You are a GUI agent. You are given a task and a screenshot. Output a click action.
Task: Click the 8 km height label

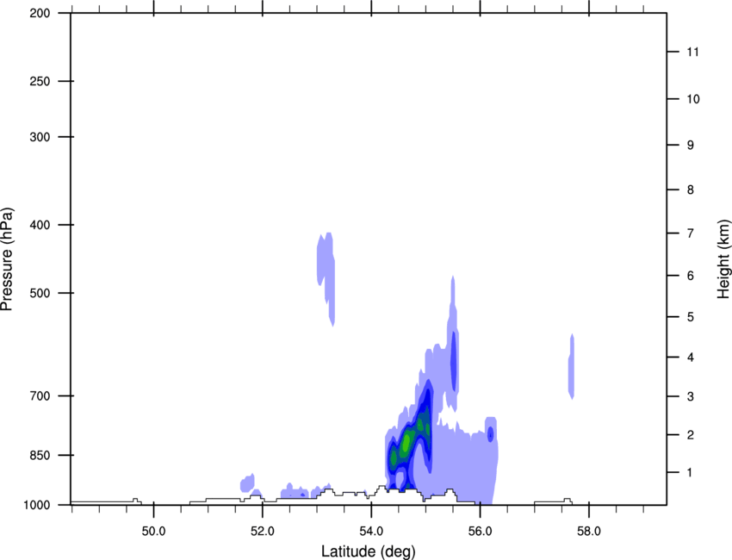click(691, 190)
